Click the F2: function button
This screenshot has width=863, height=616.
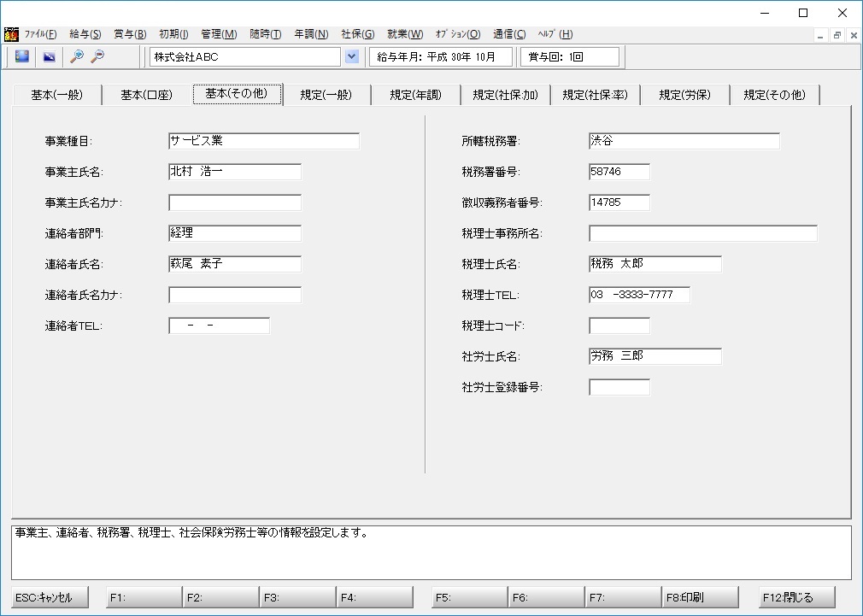(220, 597)
